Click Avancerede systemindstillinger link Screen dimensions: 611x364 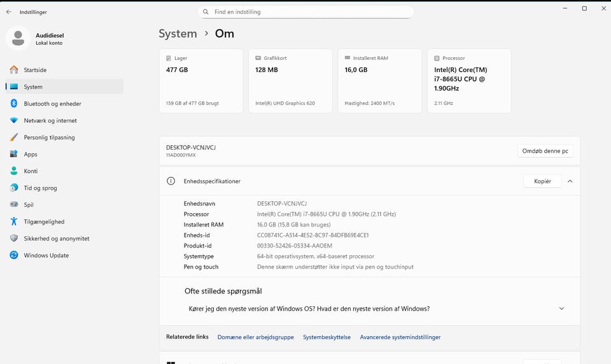400,337
